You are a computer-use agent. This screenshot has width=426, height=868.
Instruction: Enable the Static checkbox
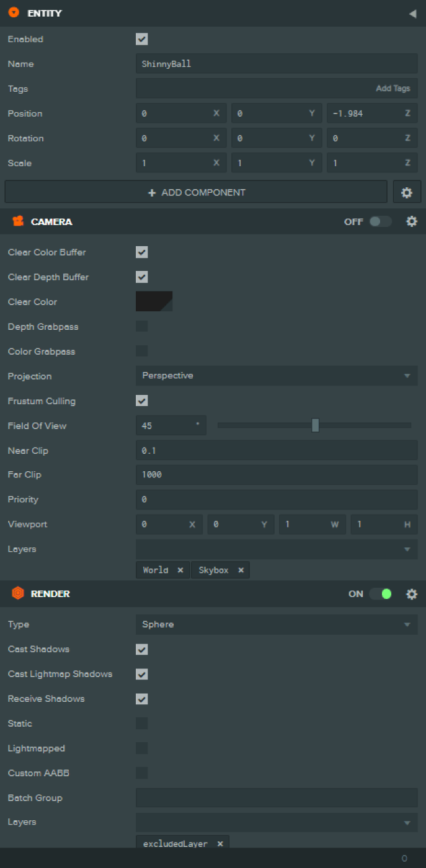click(142, 724)
